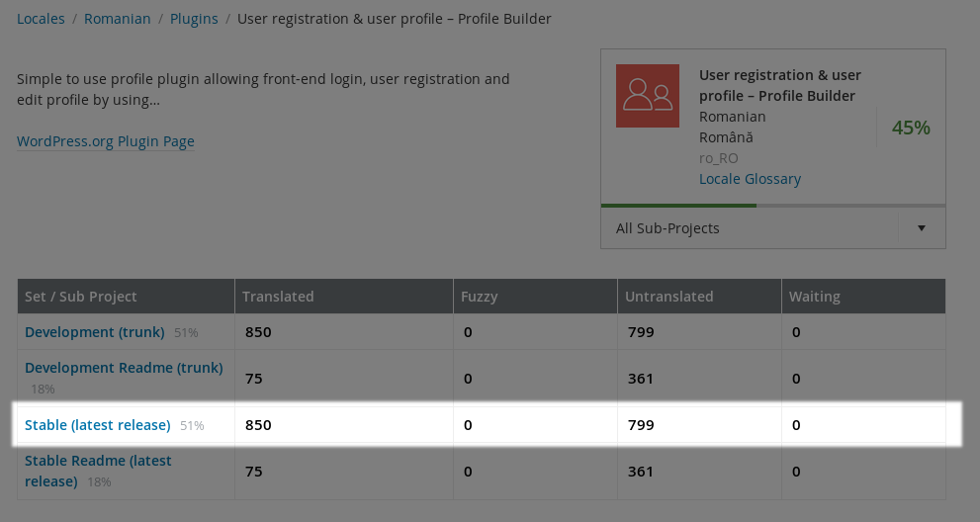Go to Locales breadcrumb

41,19
